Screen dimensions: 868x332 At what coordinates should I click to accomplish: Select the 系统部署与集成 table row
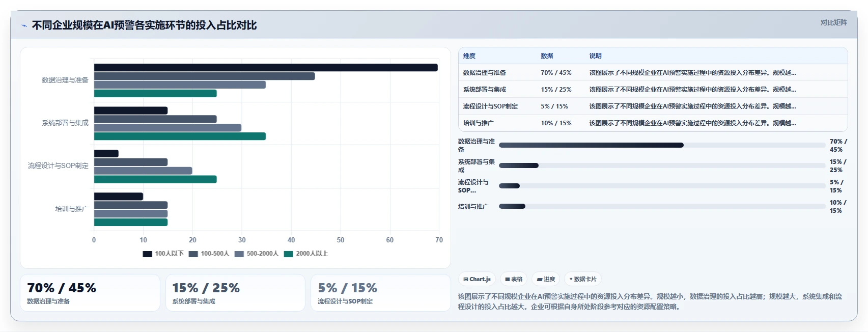pos(653,90)
